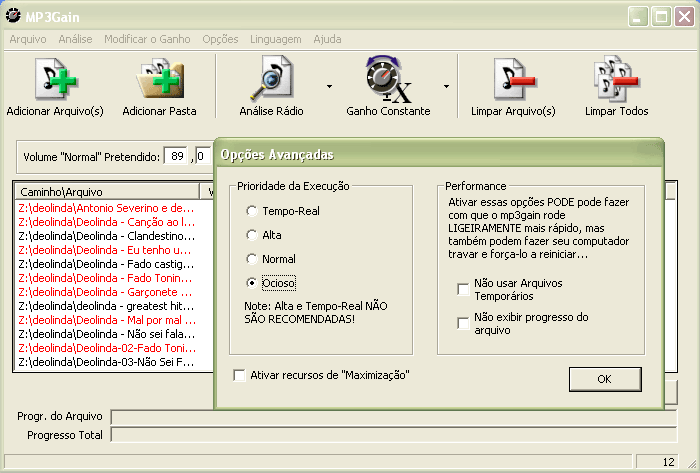Select file Deolinda - Fado Tonin…
The width and height of the screenshot is (700, 473).
pos(106,278)
